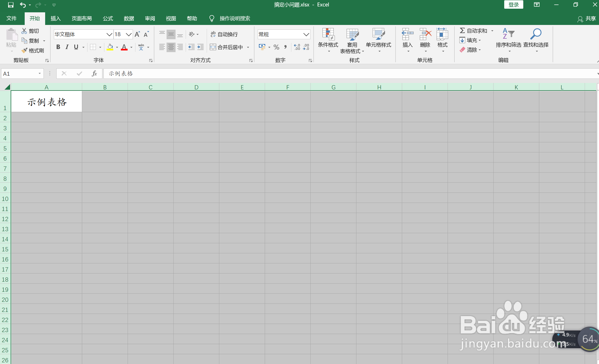
Task: Open the Name Box dropdown arrow
Action: [x=40, y=73]
